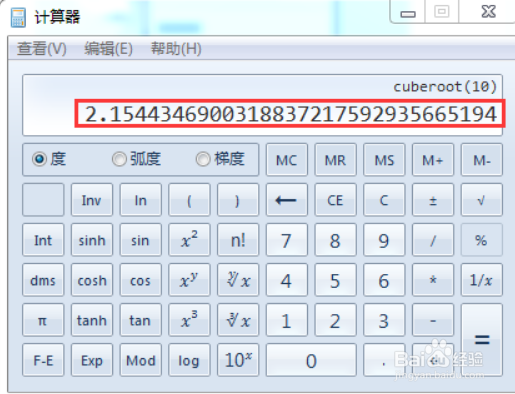This screenshot has height=394, width=515.
Task: Click the / divide button
Action: (433, 240)
